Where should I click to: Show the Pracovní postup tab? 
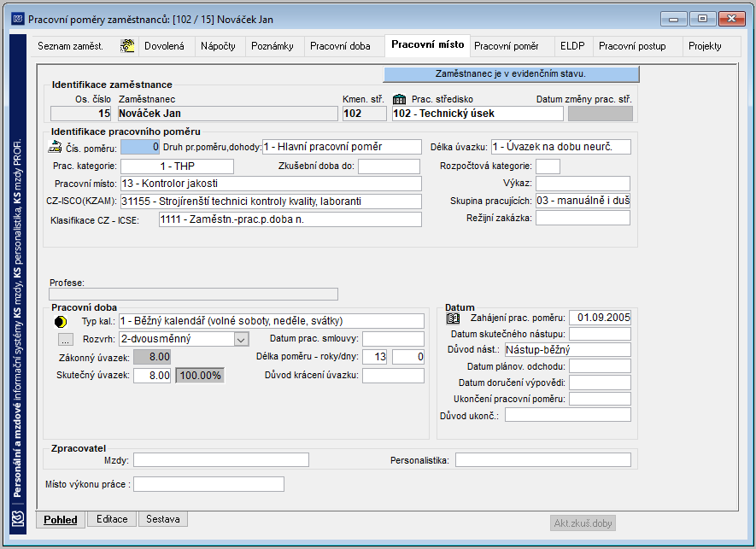click(x=632, y=46)
